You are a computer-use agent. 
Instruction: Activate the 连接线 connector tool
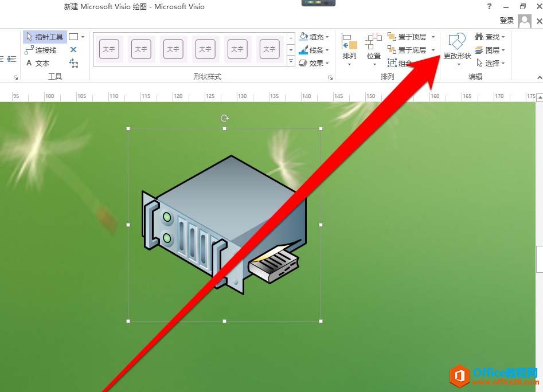coord(41,50)
